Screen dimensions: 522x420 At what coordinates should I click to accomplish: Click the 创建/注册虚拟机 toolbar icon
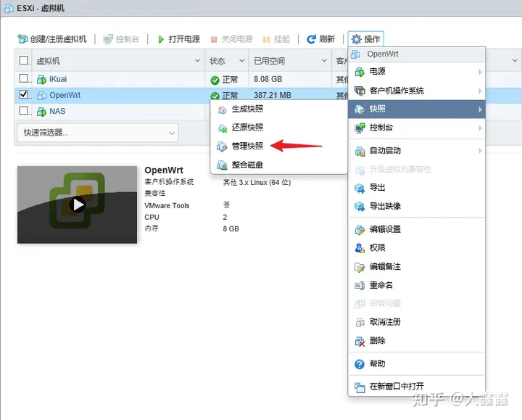(x=22, y=39)
